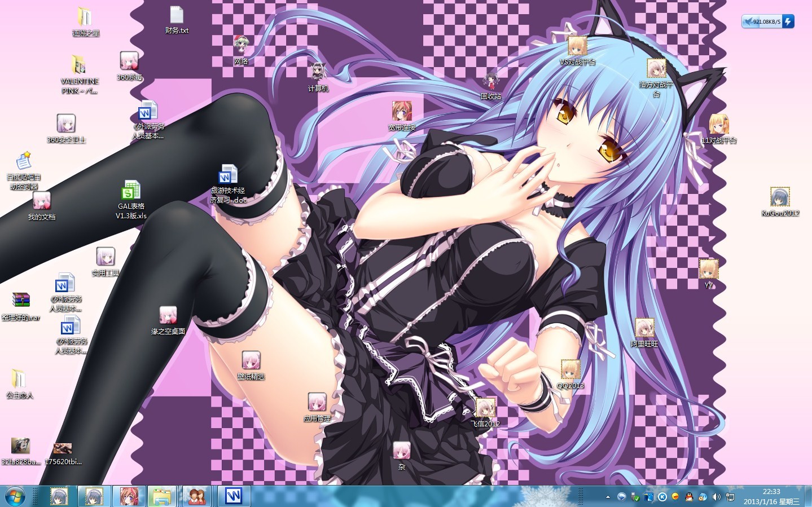Open the AliWangWang yellow face tray icon

pos(675,497)
